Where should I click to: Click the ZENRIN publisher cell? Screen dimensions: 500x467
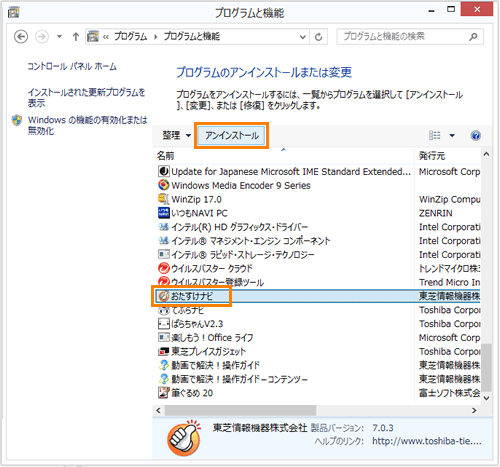pyautogui.click(x=436, y=213)
